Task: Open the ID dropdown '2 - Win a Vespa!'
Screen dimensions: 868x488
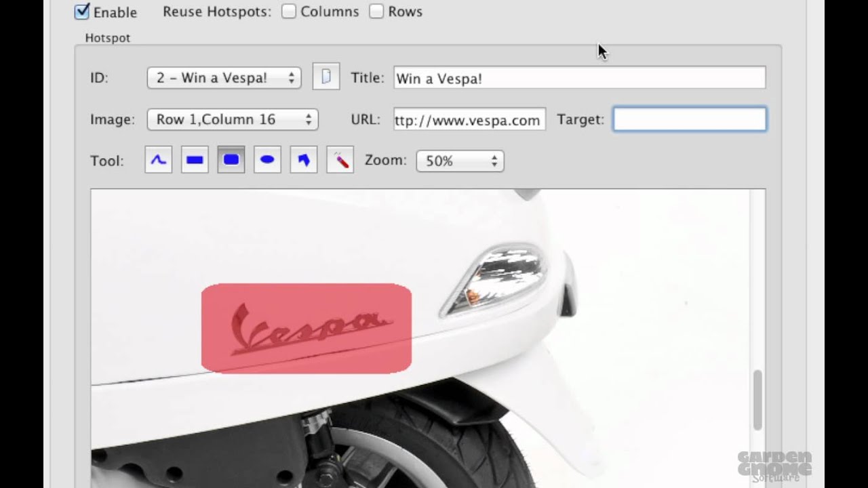Action: [224, 77]
